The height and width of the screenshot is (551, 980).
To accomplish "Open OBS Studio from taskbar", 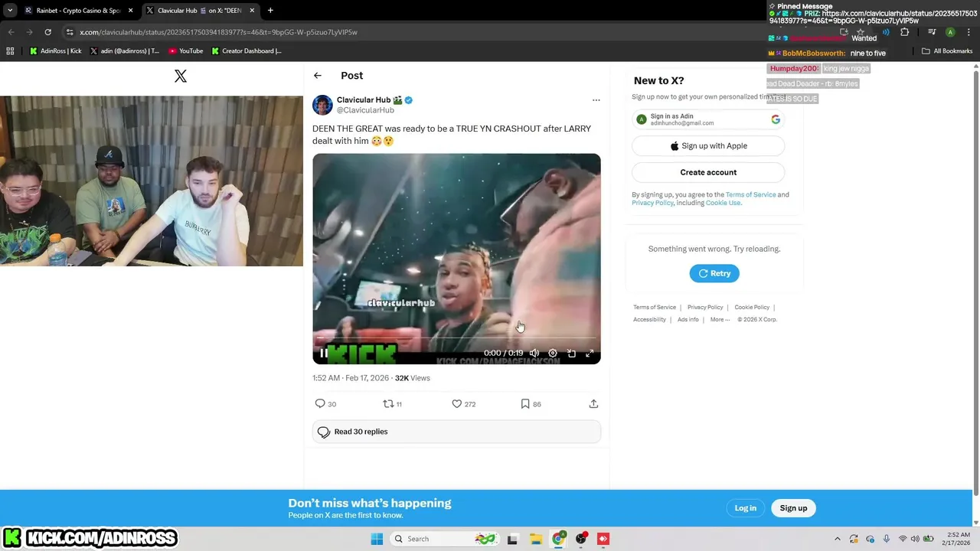I will point(581,539).
